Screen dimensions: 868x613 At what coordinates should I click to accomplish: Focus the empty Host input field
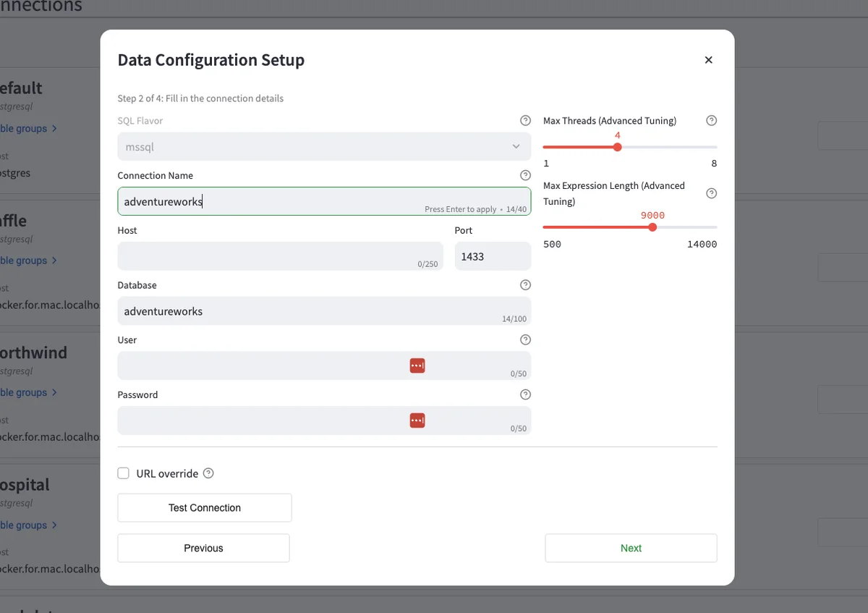268,256
